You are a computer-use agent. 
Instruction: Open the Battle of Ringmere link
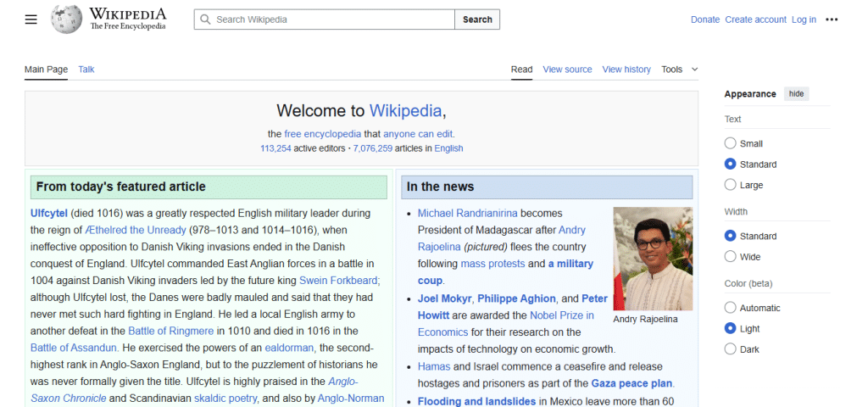(170, 332)
